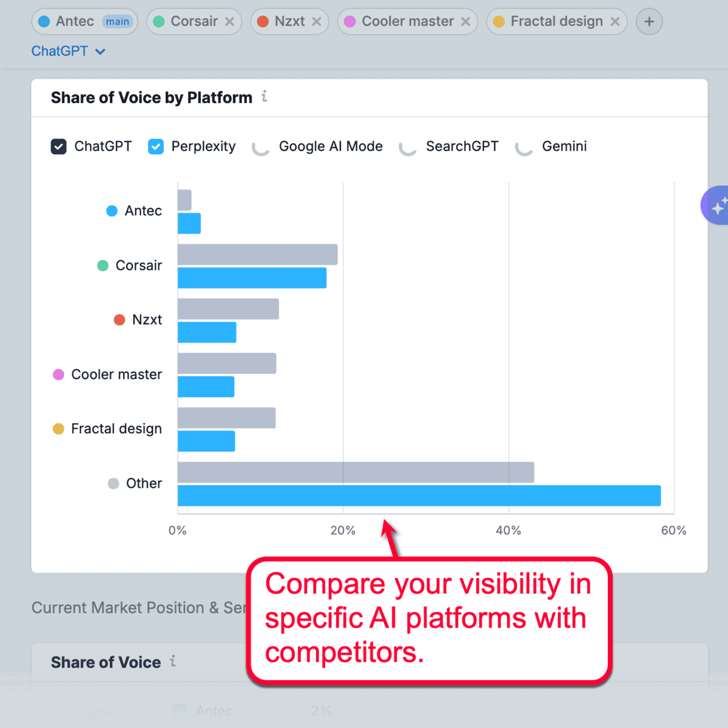Viewport: 728px width, 728px height.
Task: Click the Fractal design chip label
Action: tap(556, 22)
